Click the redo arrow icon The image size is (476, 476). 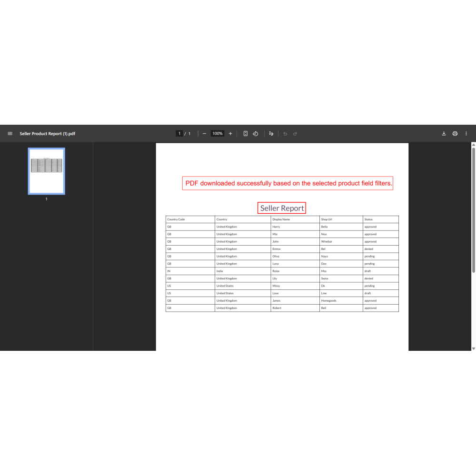click(x=295, y=134)
